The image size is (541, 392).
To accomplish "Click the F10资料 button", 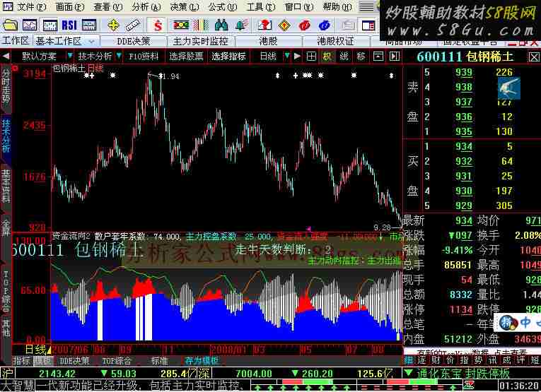I will (144, 56).
